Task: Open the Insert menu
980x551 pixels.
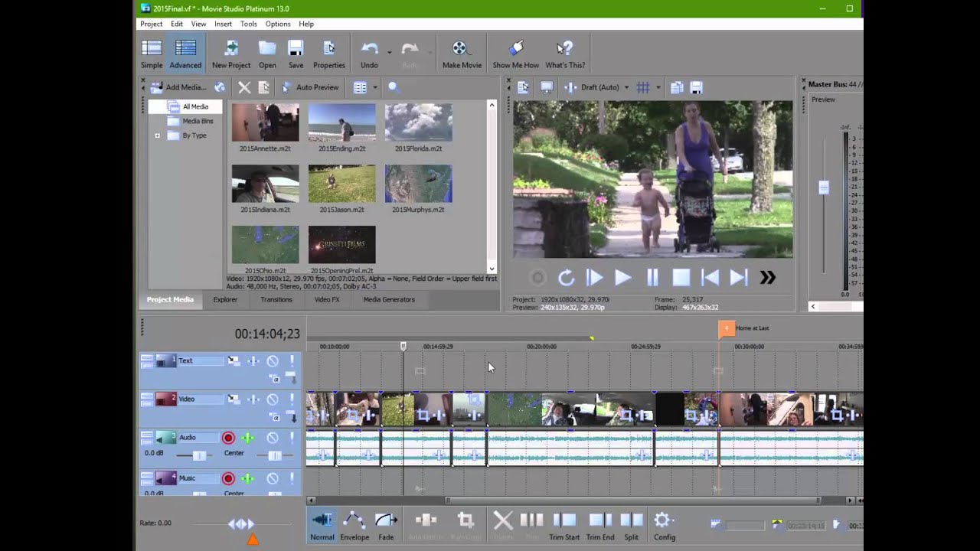Action: click(x=223, y=24)
